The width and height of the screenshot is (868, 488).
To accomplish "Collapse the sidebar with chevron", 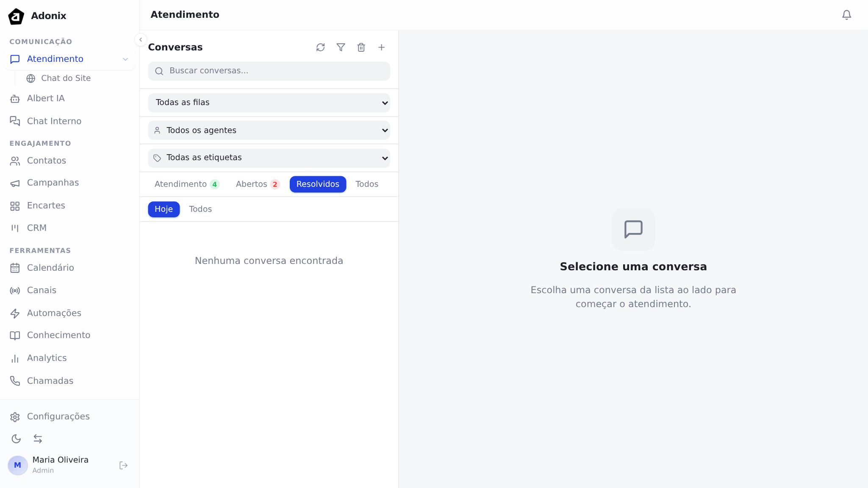I will [x=141, y=40].
